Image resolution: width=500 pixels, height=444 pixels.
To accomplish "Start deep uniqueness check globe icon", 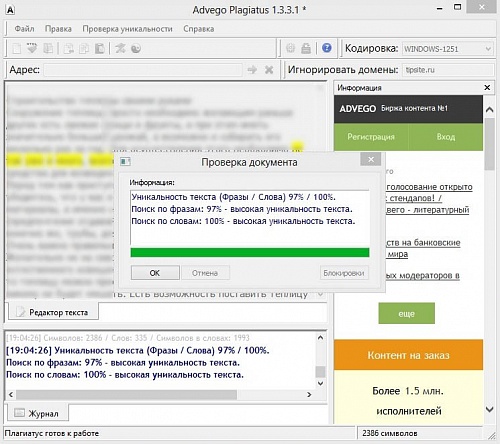I will (136, 48).
